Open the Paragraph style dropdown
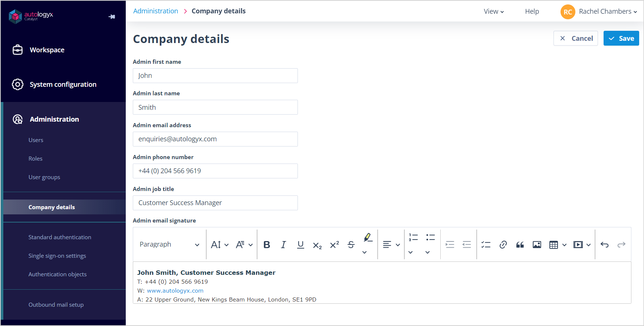Screen dimensions: 644x326 [x=170, y=244]
